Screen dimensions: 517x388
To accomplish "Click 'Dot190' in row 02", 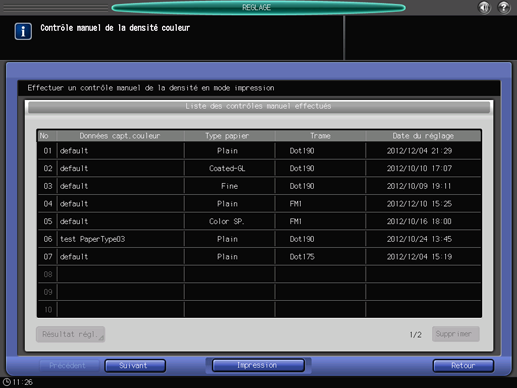I will (x=302, y=169).
